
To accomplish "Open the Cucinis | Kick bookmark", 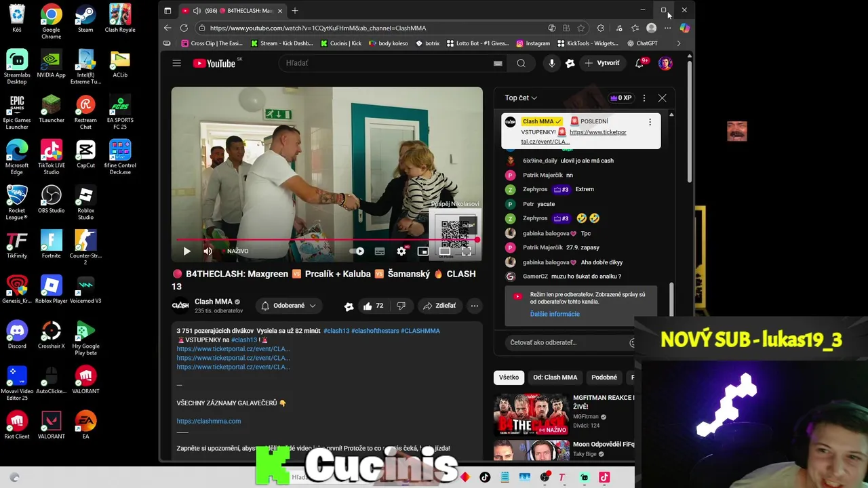I will (340, 43).
